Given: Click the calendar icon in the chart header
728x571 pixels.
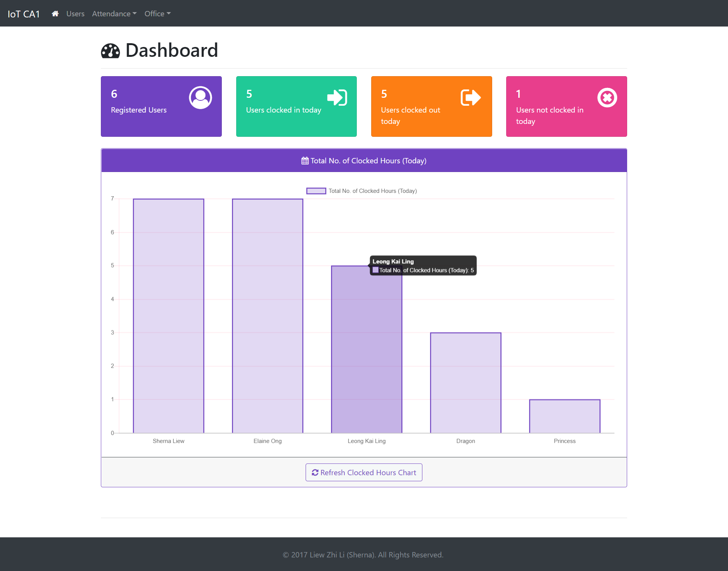Looking at the screenshot, I should click(304, 160).
